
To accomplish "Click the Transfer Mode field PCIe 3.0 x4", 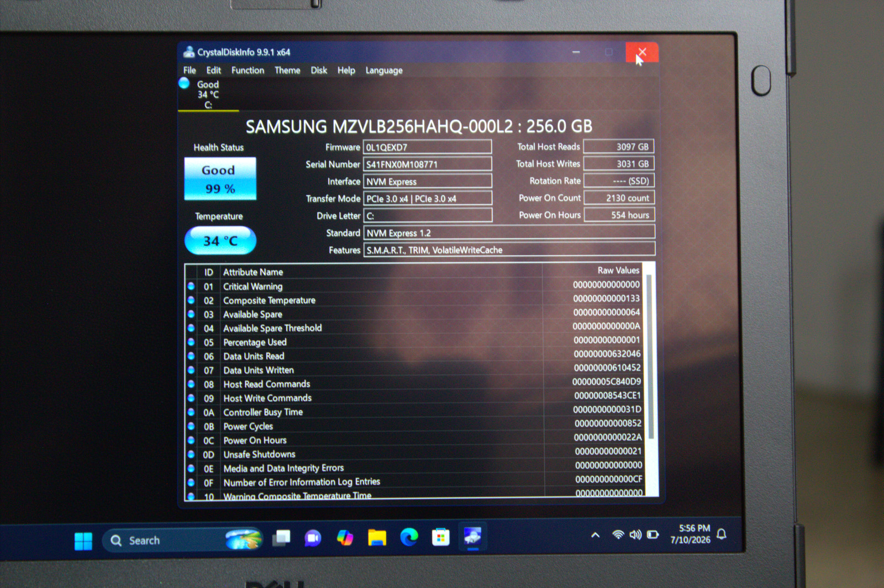I will pyautogui.click(x=427, y=198).
